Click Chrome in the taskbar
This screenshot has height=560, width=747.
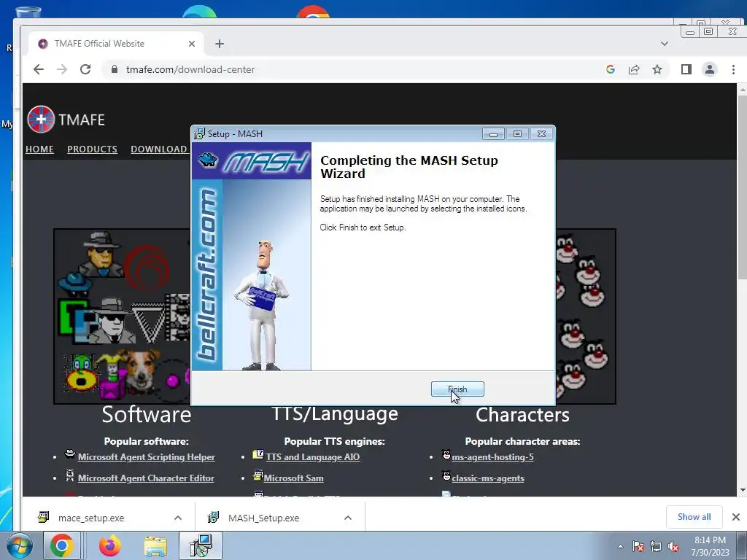tap(62, 545)
